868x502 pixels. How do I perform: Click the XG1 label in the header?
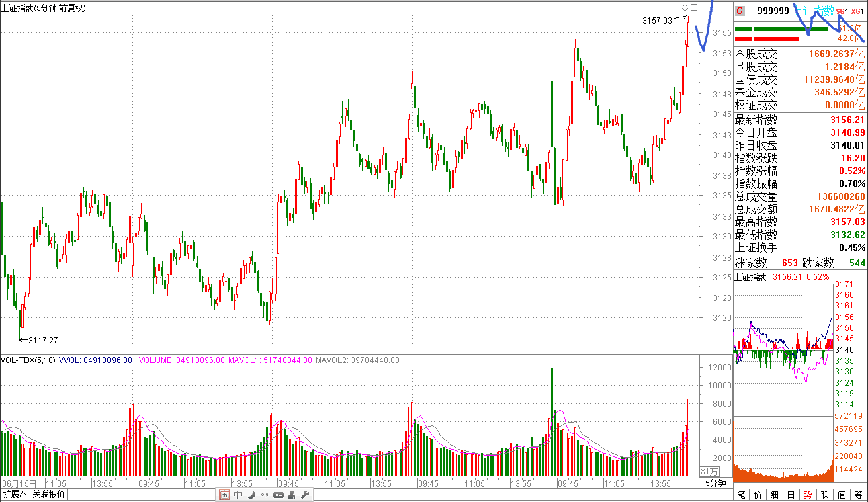click(x=856, y=11)
